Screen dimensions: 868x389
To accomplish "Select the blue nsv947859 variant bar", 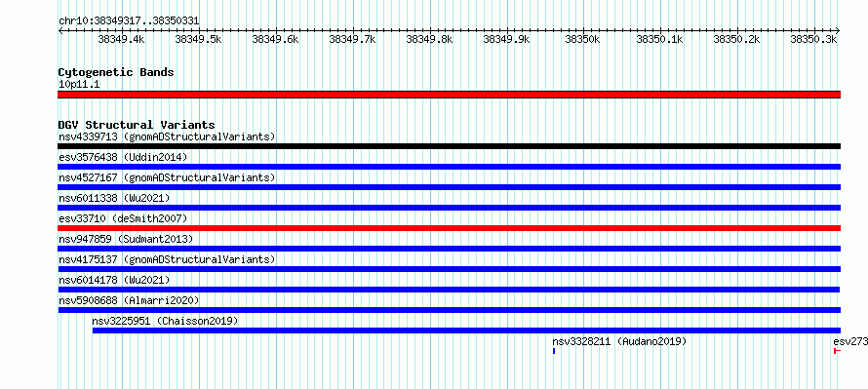I will 449,249.
